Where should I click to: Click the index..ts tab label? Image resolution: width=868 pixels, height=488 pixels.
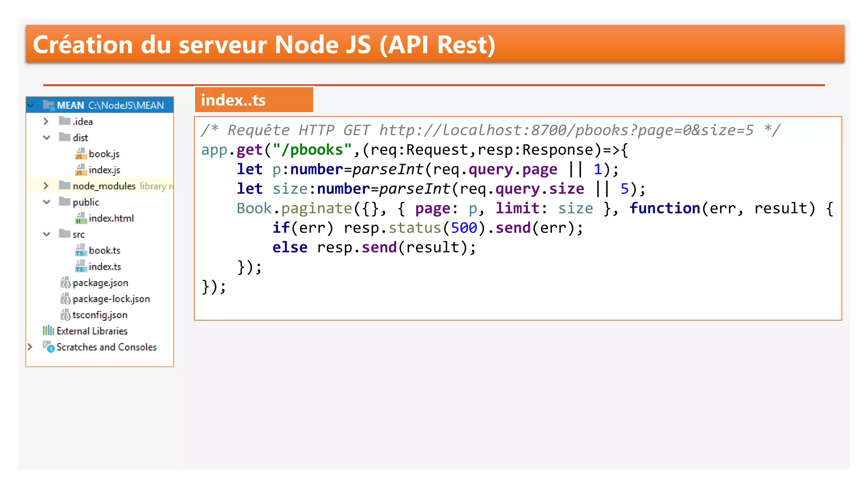point(233,100)
